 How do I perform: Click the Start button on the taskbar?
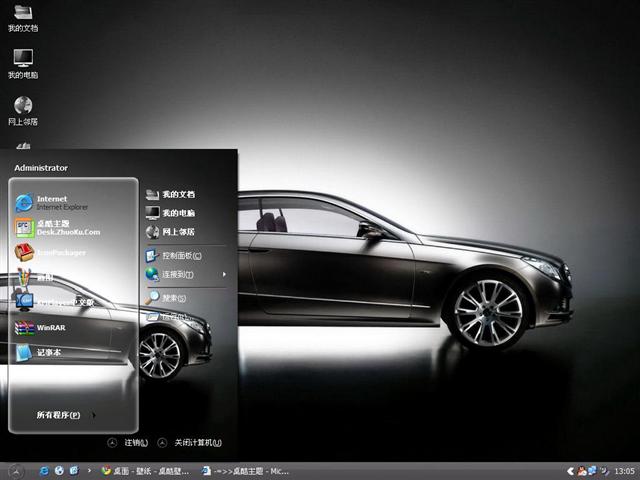15,470
